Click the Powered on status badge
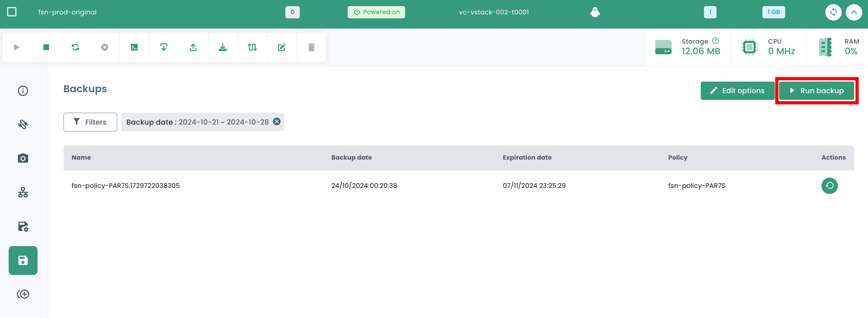868x318 pixels. click(x=376, y=12)
